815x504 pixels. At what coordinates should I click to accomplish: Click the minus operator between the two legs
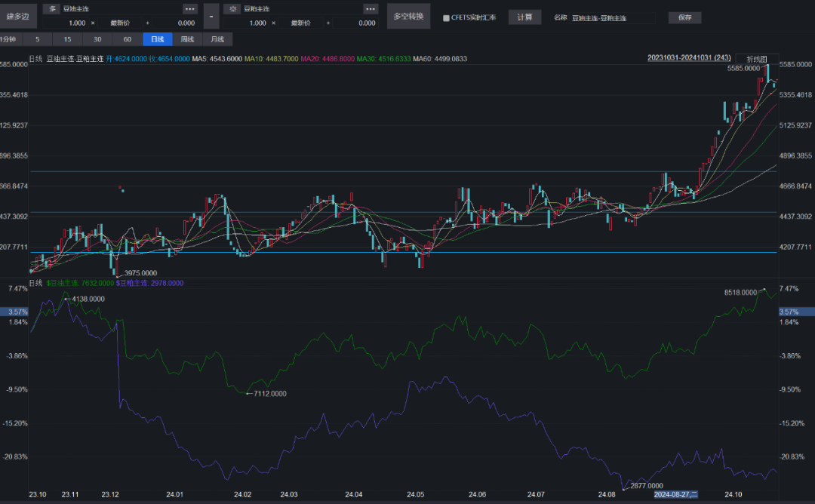pyautogui.click(x=211, y=16)
